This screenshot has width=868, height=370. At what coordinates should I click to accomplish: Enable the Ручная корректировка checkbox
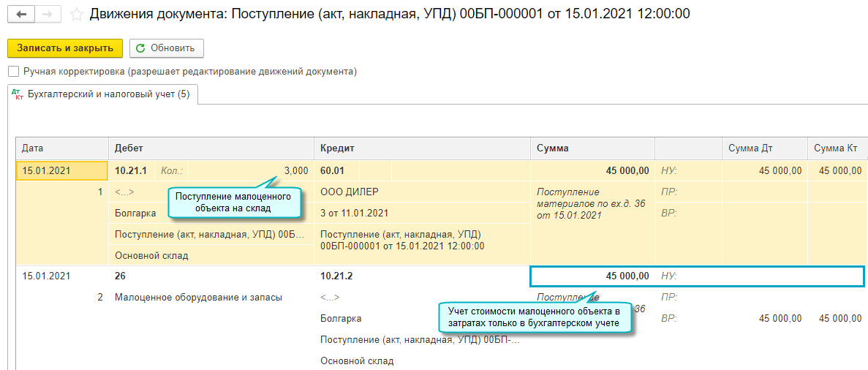(x=13, y=72)
